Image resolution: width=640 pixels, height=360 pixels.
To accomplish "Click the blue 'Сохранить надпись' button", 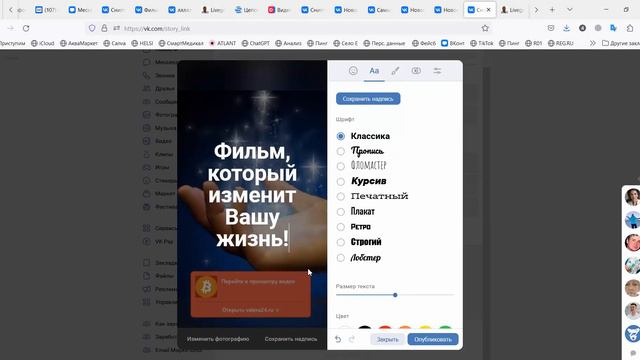I will (368, 99).
